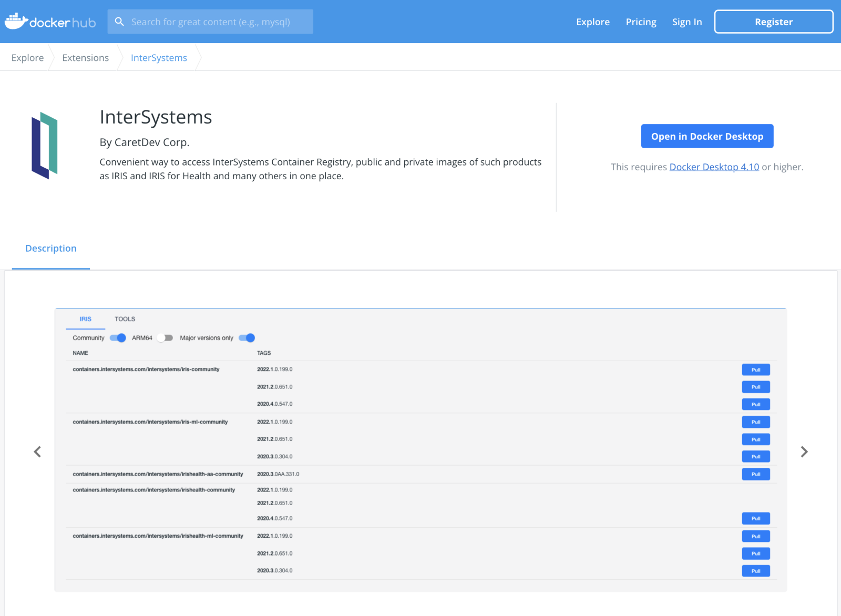Toggle the Community switch
Screen dimensions: 841x616
tap(118, 338)
